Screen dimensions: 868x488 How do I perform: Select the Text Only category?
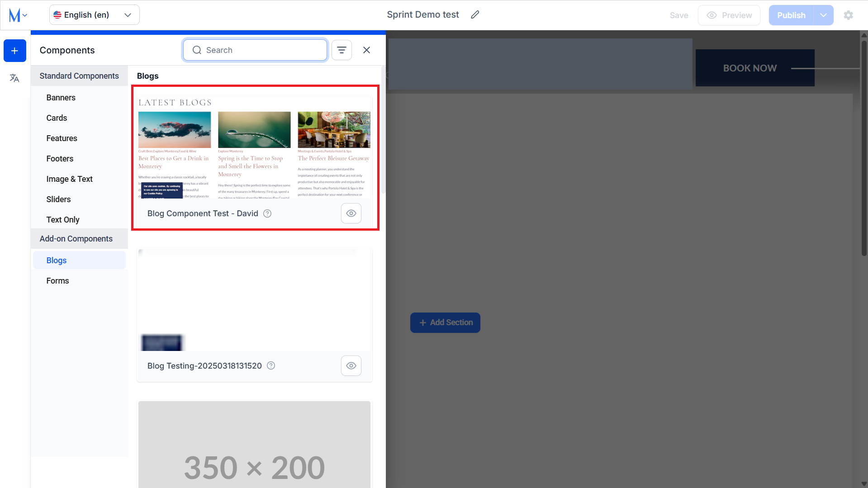80,220
